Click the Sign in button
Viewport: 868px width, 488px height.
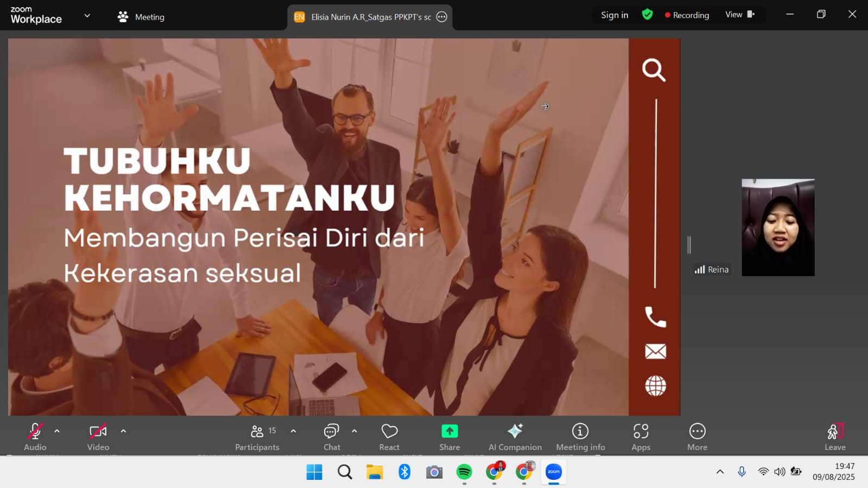point(614,15)
